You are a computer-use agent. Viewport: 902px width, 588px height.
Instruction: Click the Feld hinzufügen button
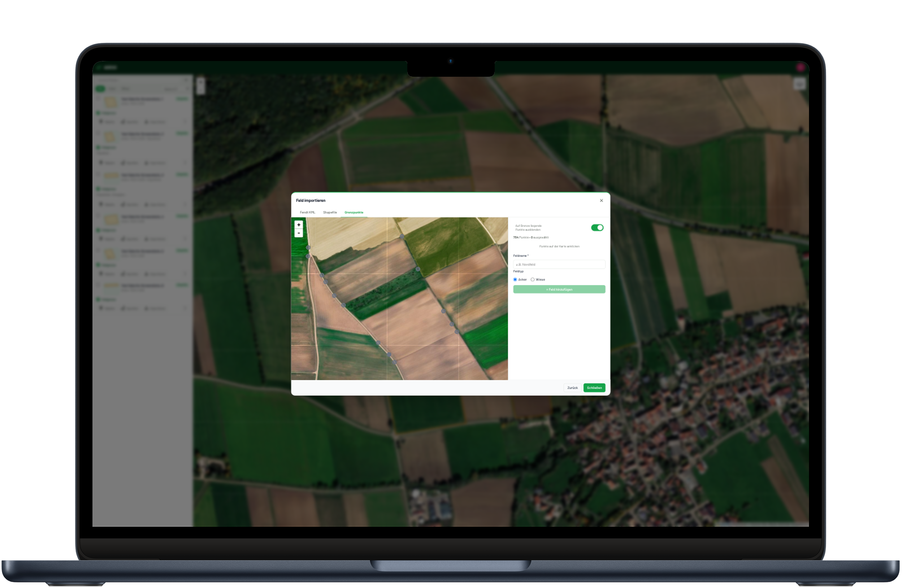click(x=559, y=290)
